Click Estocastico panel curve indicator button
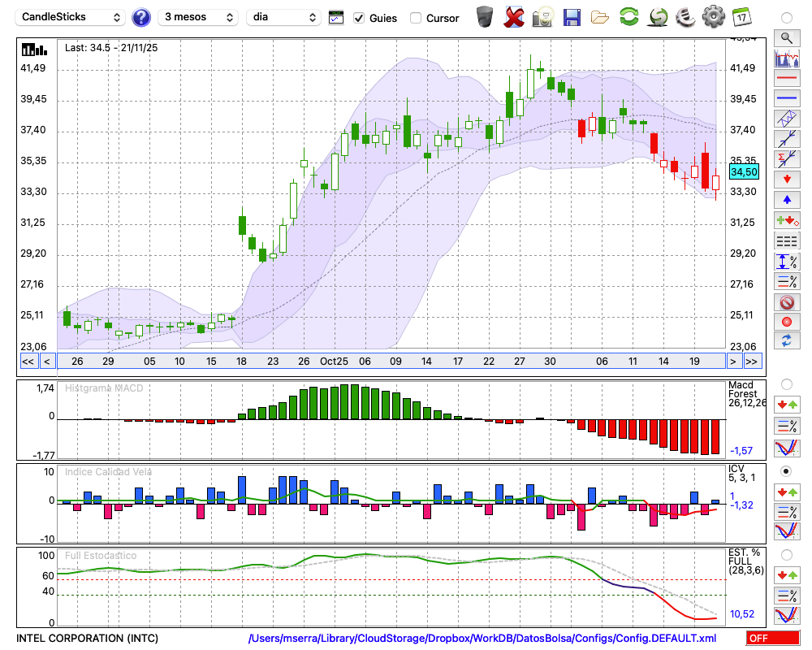The image size is (812, 650). [x=787, y=615]
